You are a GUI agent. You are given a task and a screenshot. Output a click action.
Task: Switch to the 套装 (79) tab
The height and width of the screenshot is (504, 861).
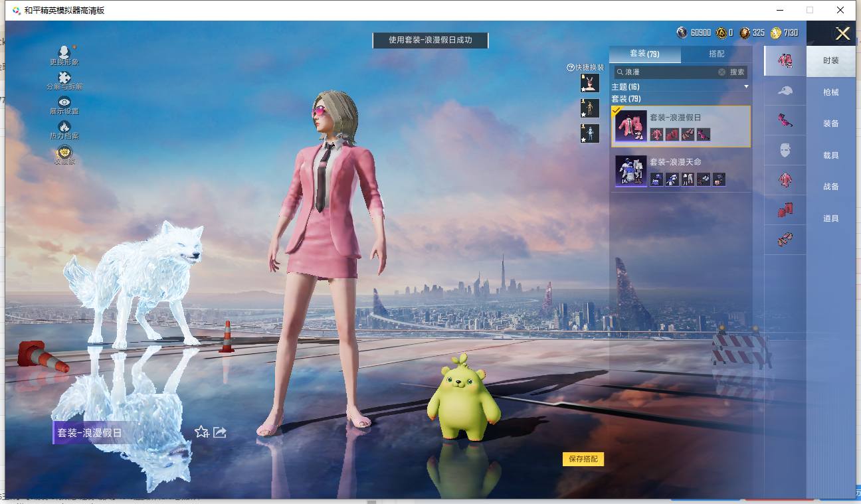(644, 54)
